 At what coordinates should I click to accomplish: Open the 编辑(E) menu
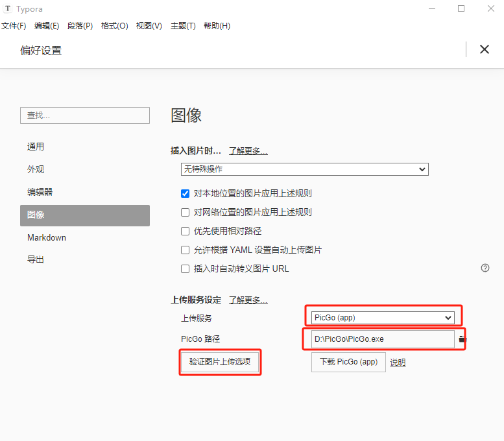[47, 26]
